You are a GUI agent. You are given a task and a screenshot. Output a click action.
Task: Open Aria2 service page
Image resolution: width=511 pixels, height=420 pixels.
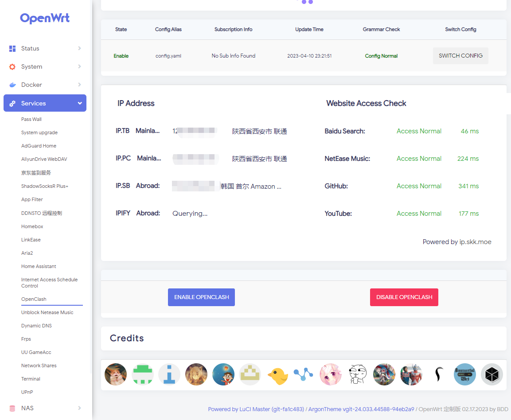point(27,253)
